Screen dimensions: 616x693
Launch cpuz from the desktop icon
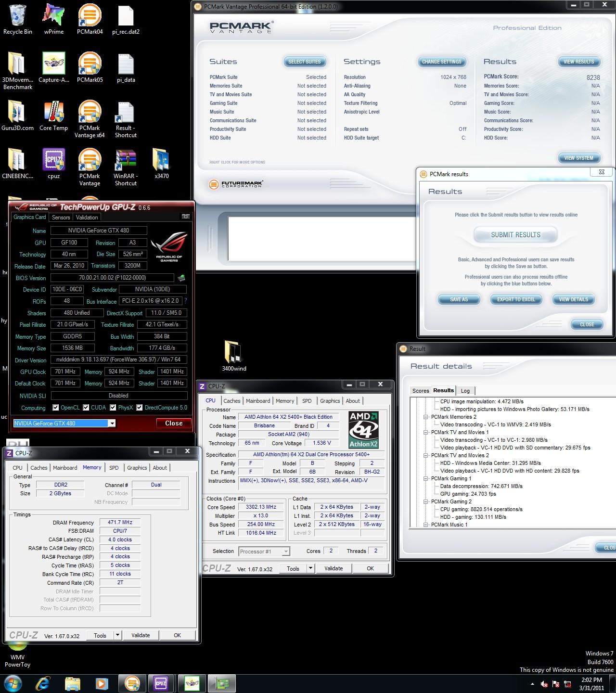pos(53,164)
